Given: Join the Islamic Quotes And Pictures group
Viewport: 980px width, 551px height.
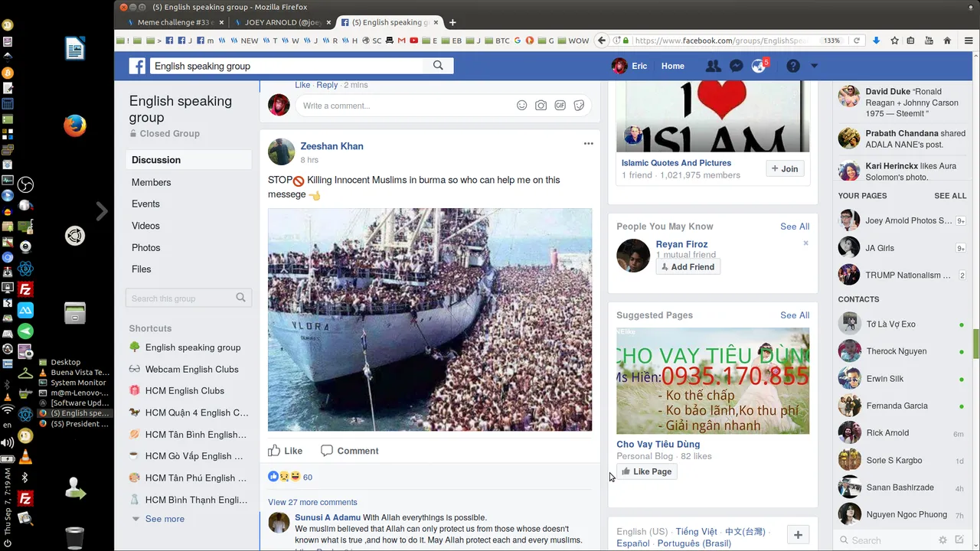Looking at the screenshot, I should point(785,168).
